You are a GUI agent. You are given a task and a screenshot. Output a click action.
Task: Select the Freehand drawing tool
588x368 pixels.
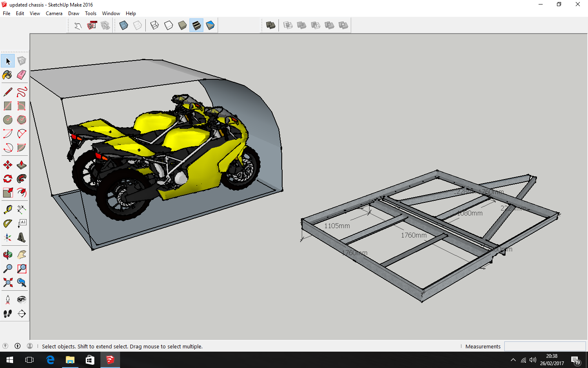coord(22,92)
